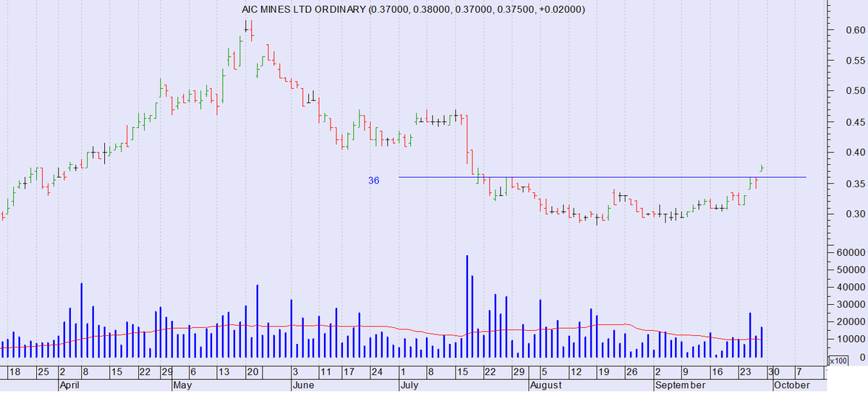The image size is (868, 401).
Task: Click the 20000 volume axis label
Action: coord(851,322)
